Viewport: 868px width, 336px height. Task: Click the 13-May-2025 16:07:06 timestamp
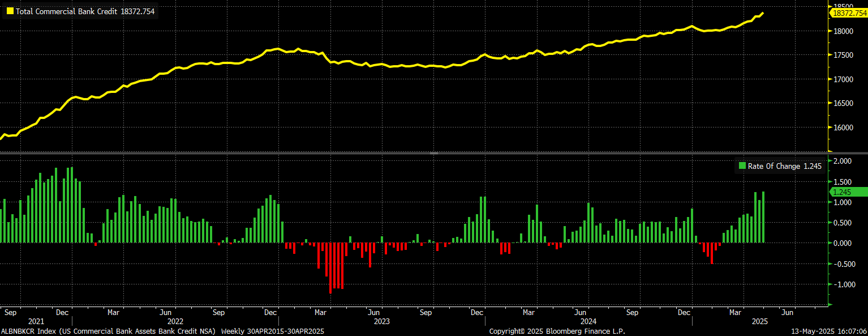(x=830, y=331)
